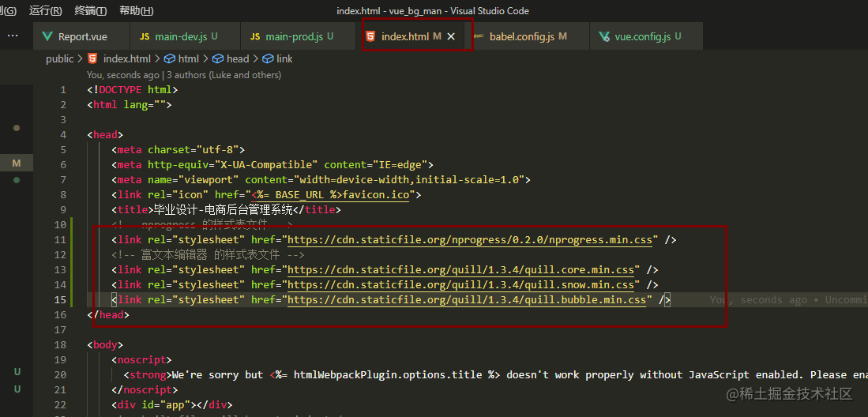Click the opening <body> tag
This screenshot has width=868, height=417.
pos(105,344)
